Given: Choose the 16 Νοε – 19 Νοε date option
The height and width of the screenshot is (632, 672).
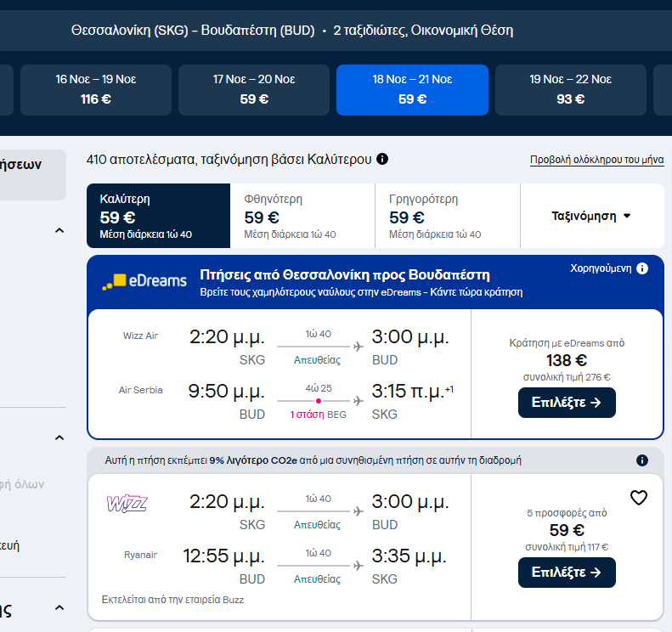Looking at the screenshot, I should [96, 89].
